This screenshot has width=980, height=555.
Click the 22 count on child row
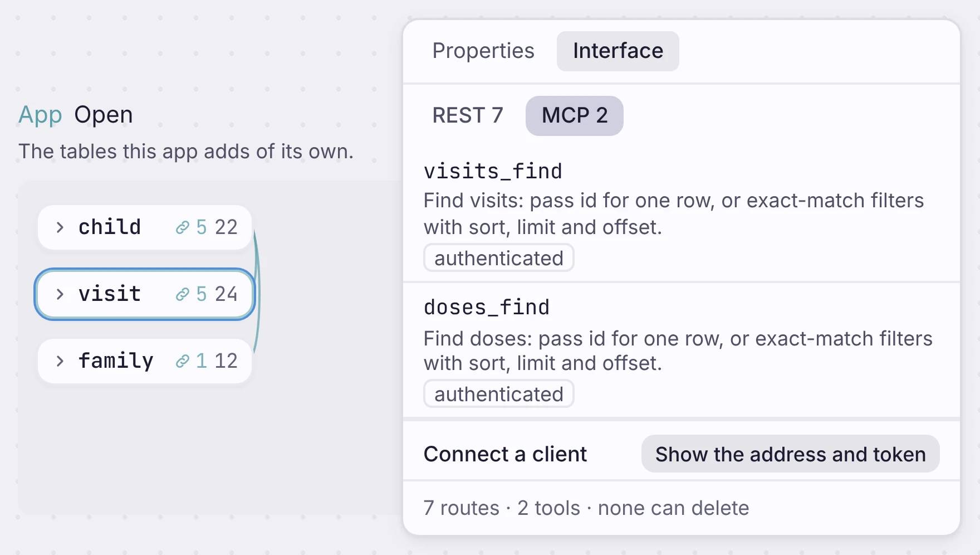pyautogui.click(x=226, y=227)
